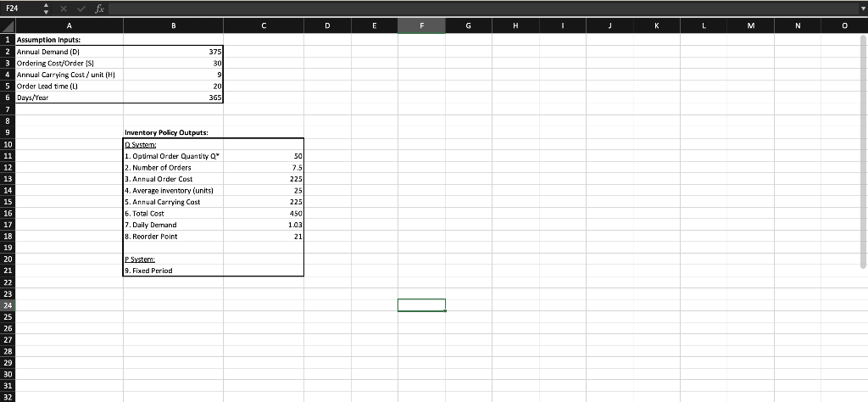Select '3. Annual Order Cost' label
Image resolution: width=868 pixels, height=402 pixels.
click(x=173, y=179)
